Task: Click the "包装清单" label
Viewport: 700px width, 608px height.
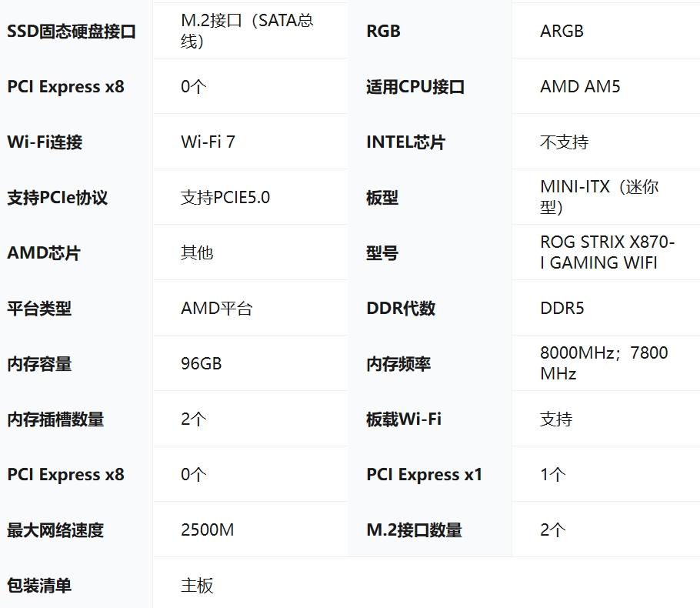Action: [39, 585]
